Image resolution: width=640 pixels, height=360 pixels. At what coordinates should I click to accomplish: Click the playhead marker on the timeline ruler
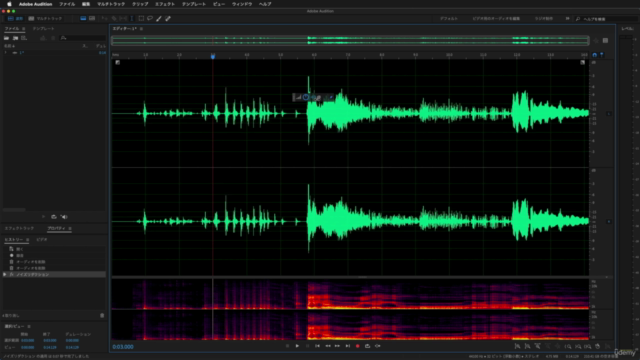[x=213, y=56]
